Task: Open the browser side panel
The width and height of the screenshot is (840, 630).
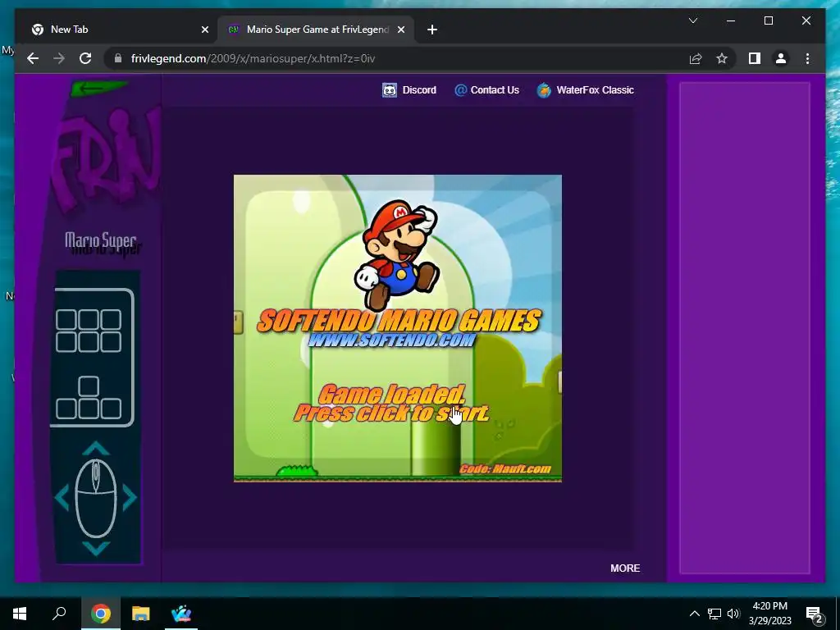Action: tap(755, 58)
